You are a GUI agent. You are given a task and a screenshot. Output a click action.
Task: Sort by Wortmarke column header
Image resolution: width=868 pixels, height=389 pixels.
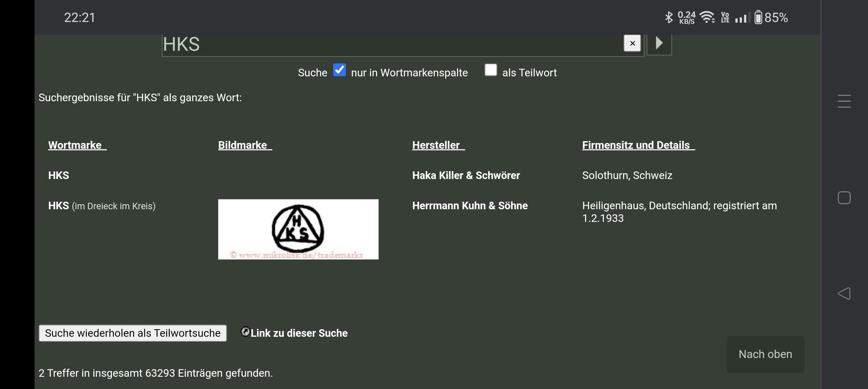[x=77, y=145]
